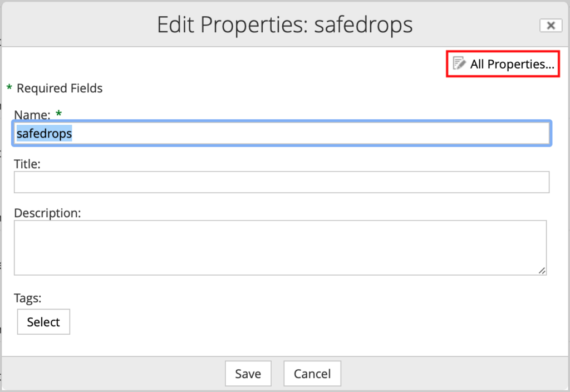Click the Edit Properties: safedrops title bar
The width and height of the screenshot is (570, 392).
[x=285, y=24]
